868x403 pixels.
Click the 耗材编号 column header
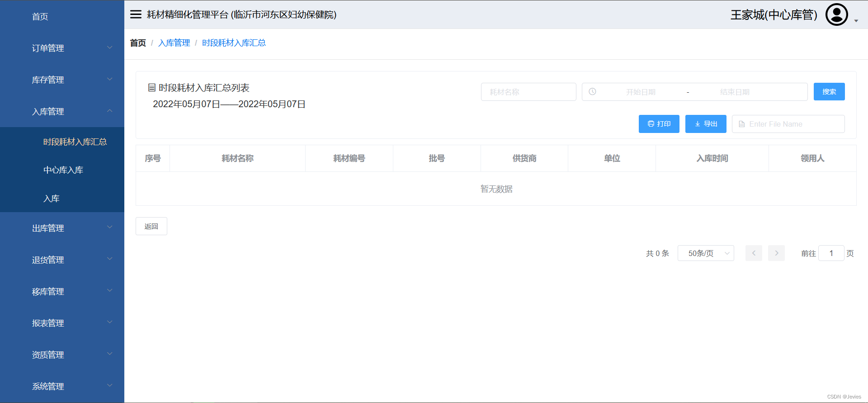(x=349, y=158)
